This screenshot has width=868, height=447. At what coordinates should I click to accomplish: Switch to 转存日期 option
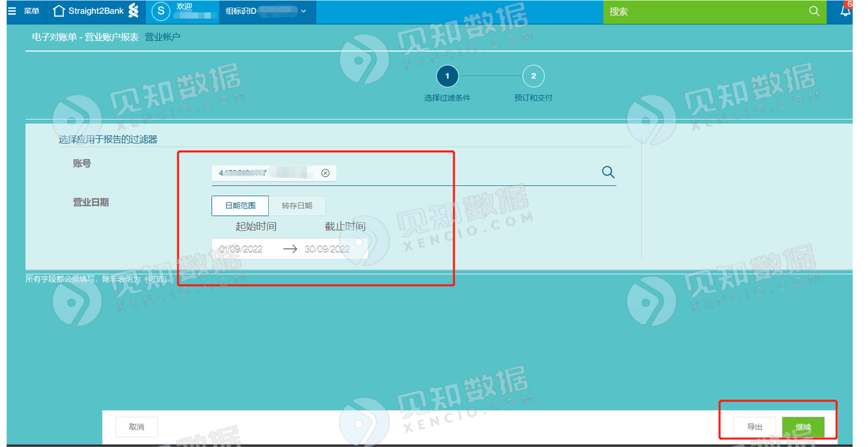tap(297, 205)
